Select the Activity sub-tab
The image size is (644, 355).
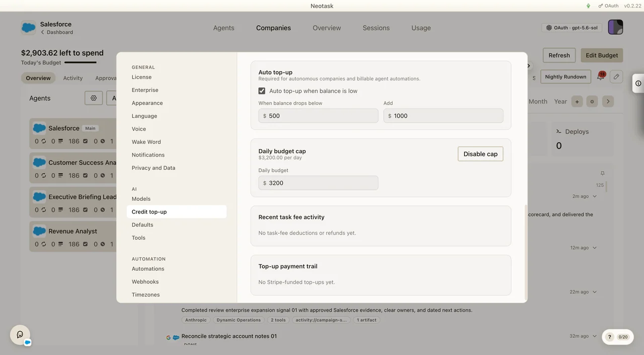(73, 78)
